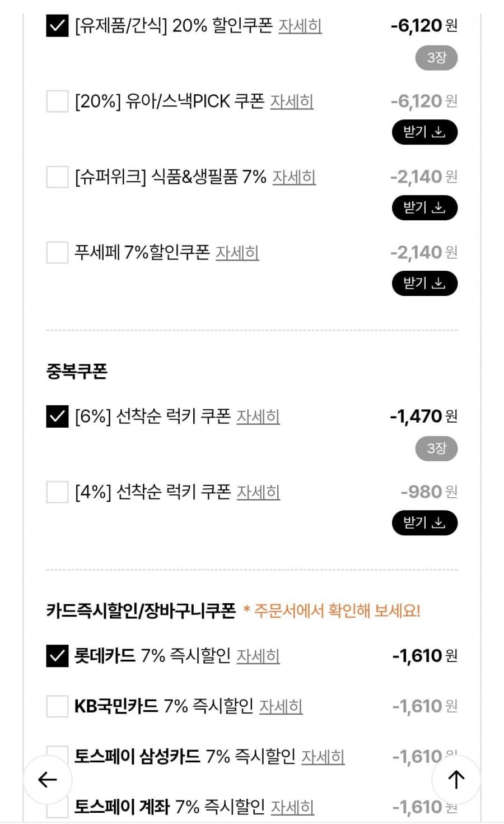Download the 푸세페 7% 할인쿠폰
The height and width of the screenshot is (824, 504).
pyautogui.click(x=424, y=284)
